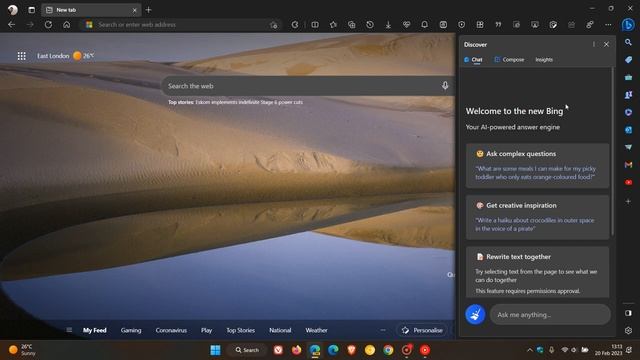
Task: Select the National feed tab
Action: [280, 330]
